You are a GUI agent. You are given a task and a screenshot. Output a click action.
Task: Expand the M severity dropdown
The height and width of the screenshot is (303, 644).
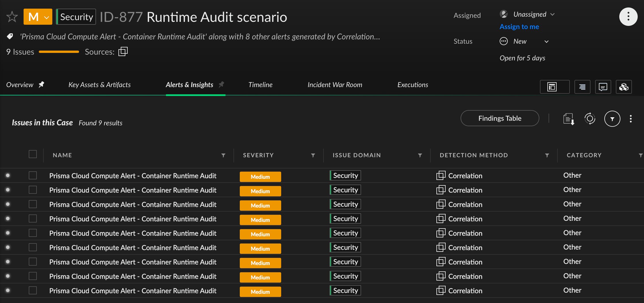38,17
